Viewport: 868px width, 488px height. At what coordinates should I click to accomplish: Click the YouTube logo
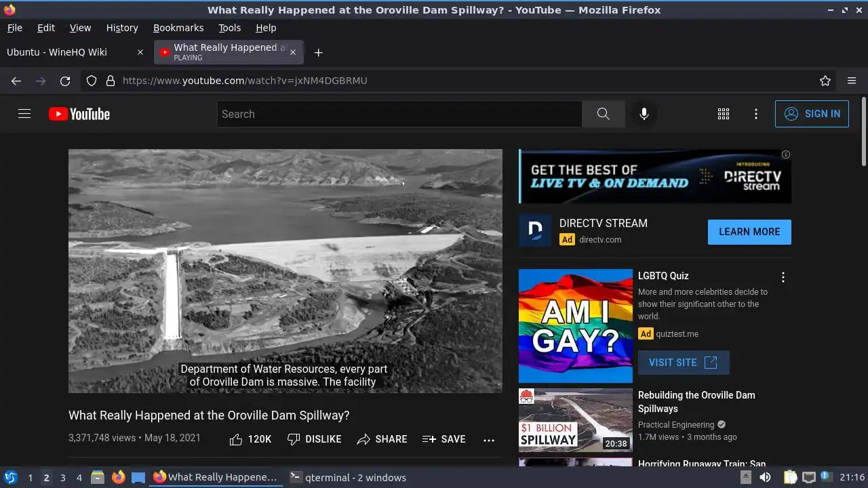79,114
